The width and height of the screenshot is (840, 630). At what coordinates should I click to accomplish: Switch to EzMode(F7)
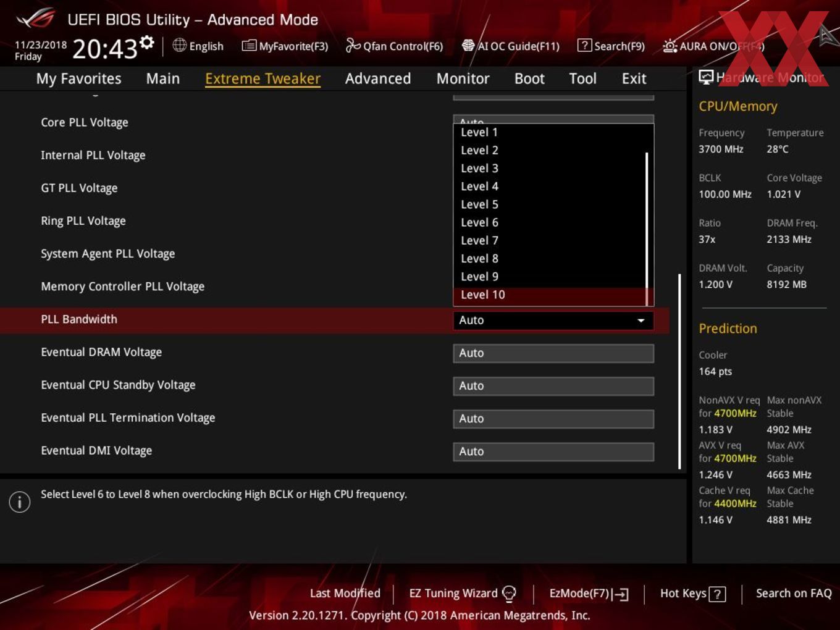589,594
